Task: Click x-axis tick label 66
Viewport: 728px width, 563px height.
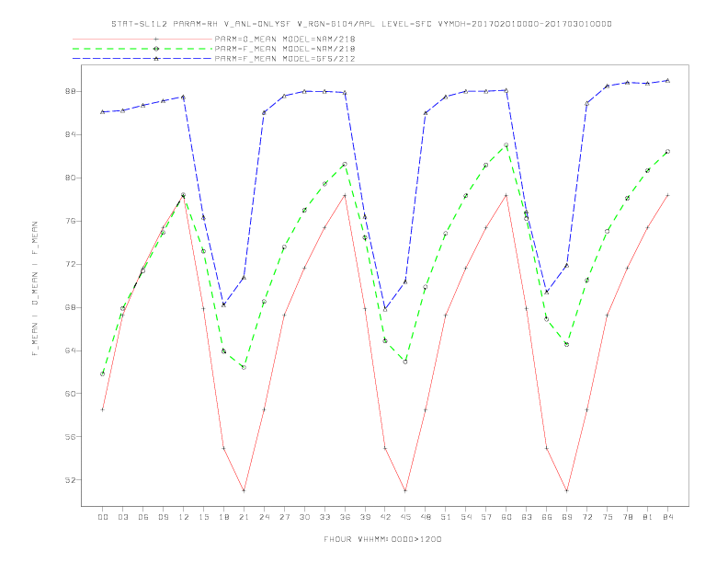Action: (x=547, y=517)
